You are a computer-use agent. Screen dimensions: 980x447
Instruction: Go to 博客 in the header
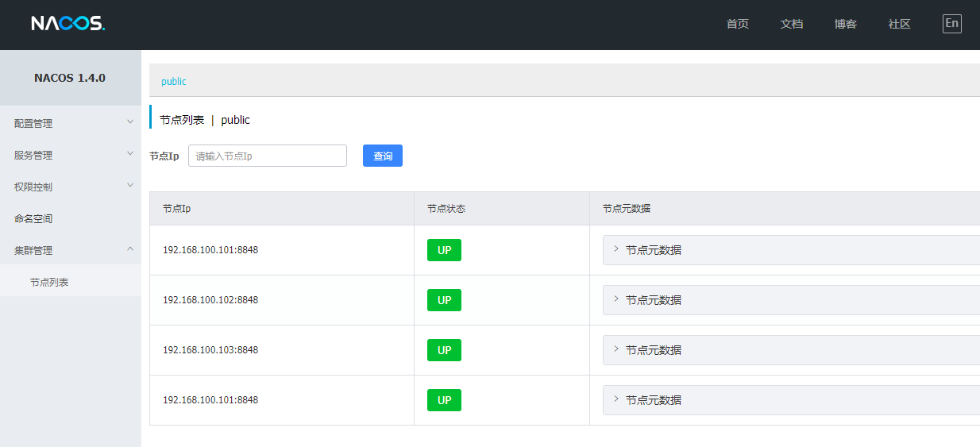point(845,24)
